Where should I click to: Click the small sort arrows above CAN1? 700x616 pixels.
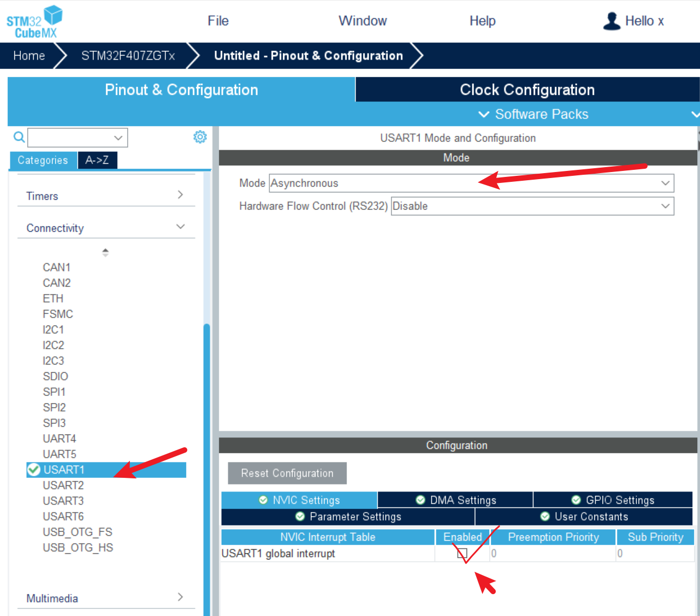105,252
